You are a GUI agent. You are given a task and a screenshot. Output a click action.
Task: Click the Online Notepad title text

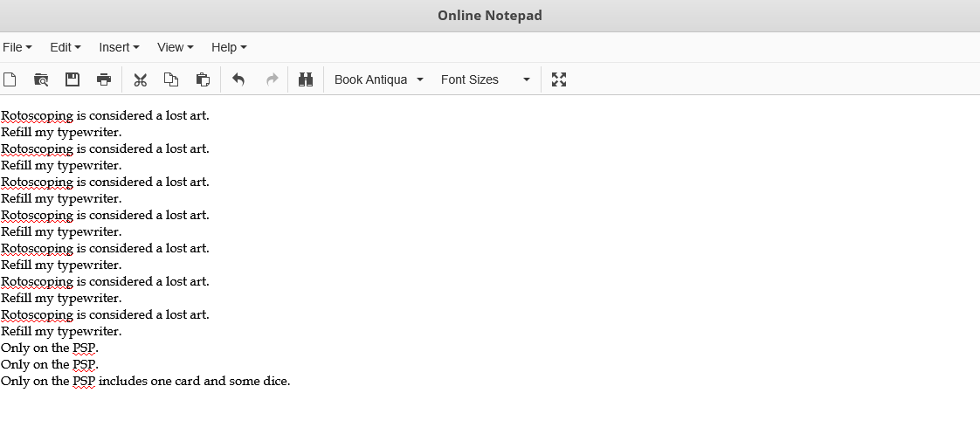pos(489,15)
